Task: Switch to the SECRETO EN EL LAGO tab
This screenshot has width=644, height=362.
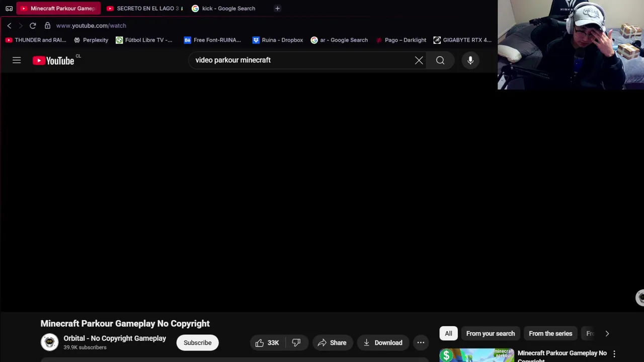Action: tap(144, 9)
